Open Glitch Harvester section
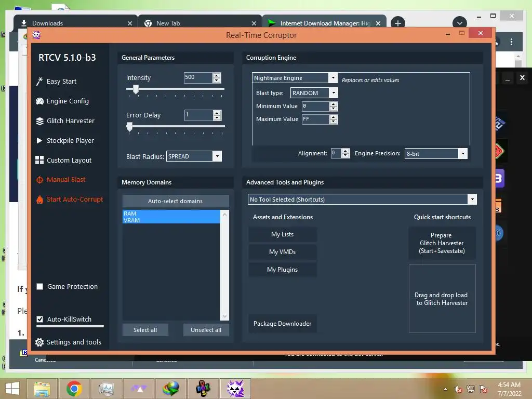 (x=71, y=121)
